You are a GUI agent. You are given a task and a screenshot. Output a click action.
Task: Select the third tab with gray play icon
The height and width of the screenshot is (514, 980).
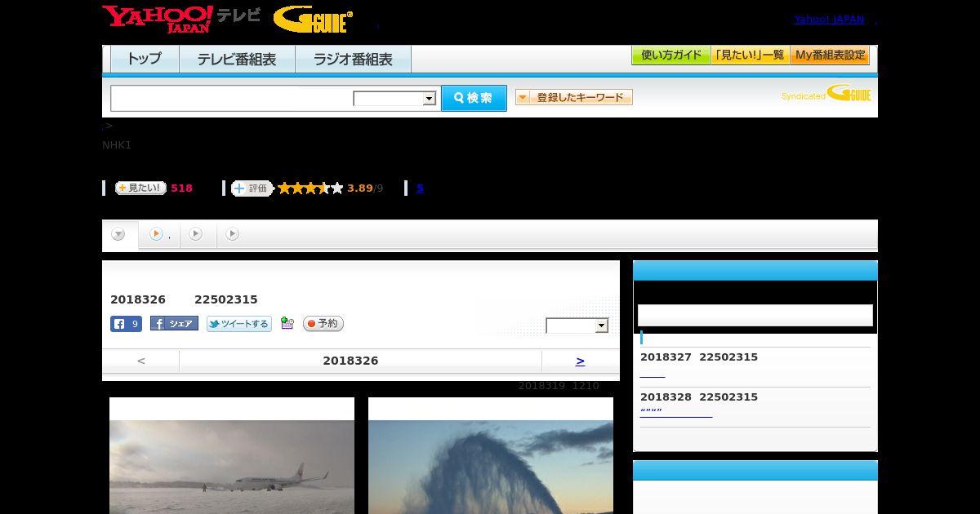196,234
